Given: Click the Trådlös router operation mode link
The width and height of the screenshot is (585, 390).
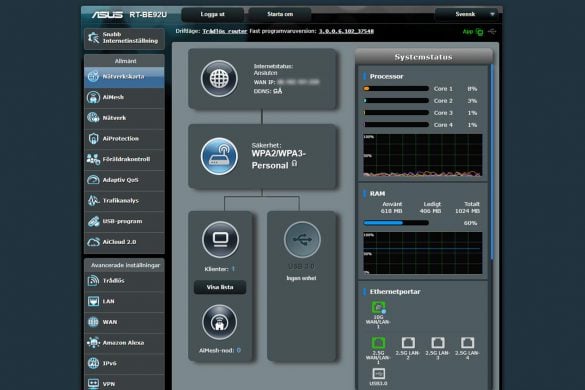Looking at the screenshot, I should (225, 31).
